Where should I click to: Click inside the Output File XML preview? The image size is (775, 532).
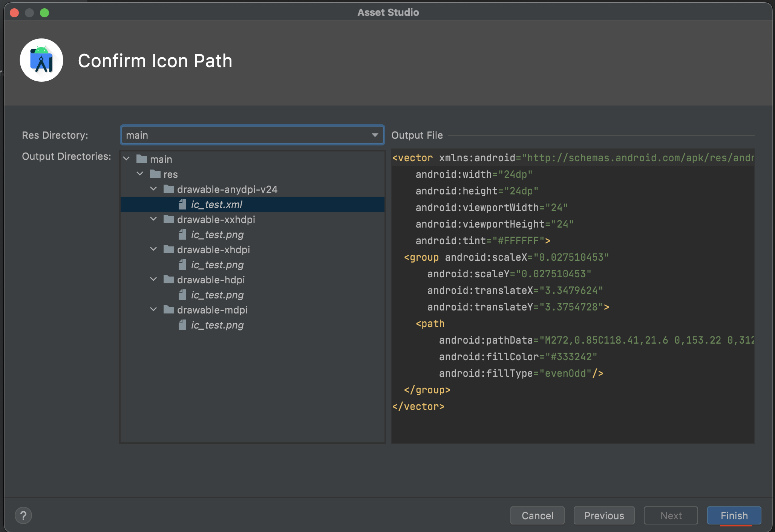[x=572, y=422]
